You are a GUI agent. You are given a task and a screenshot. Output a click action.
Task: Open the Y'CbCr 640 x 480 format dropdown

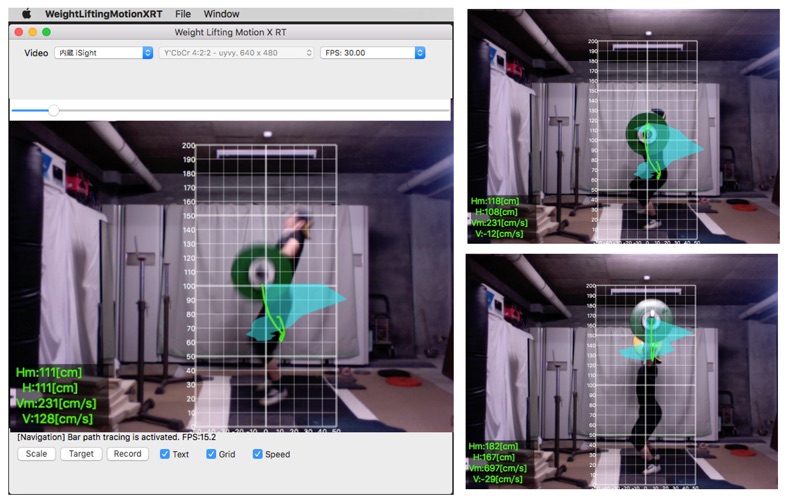click(x=236, y=53)
